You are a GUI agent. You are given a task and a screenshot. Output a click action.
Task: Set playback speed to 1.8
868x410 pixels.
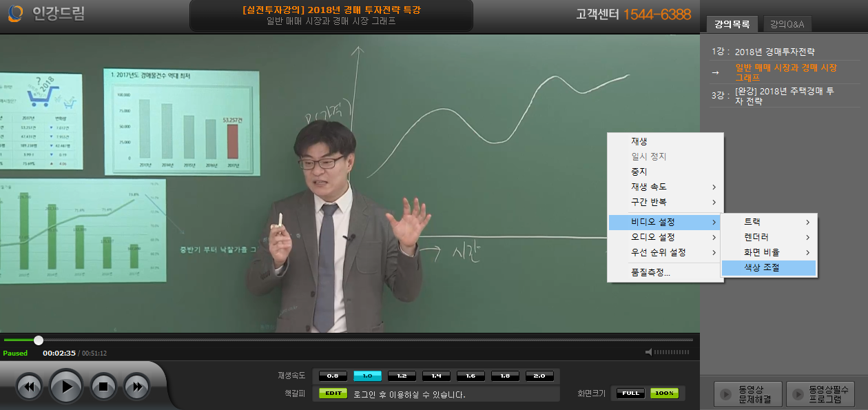point(505,376)
